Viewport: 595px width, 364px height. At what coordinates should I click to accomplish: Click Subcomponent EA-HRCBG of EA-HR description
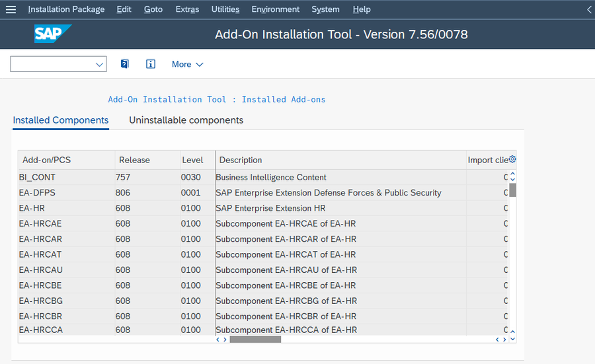click(x=286, y=301)
